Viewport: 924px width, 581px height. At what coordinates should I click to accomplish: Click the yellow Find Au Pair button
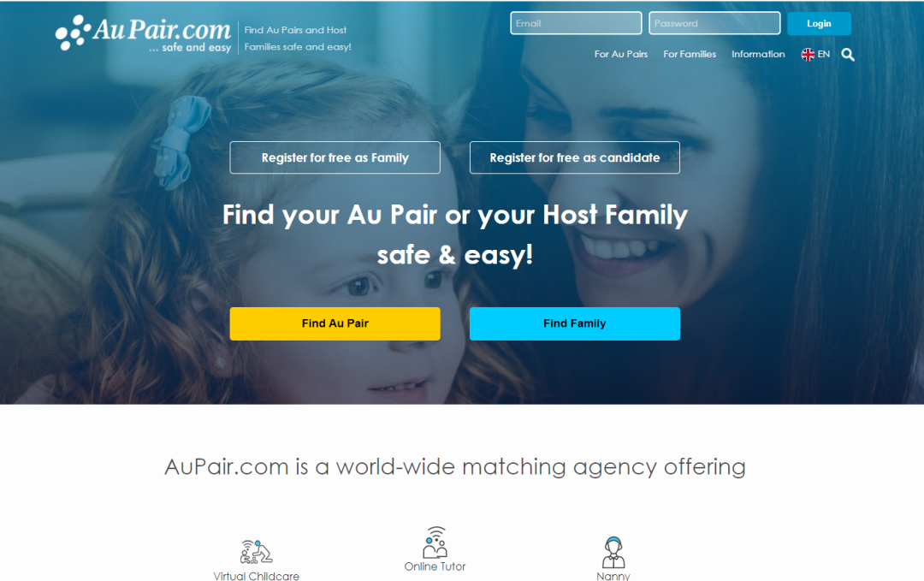tap(335, 323)
